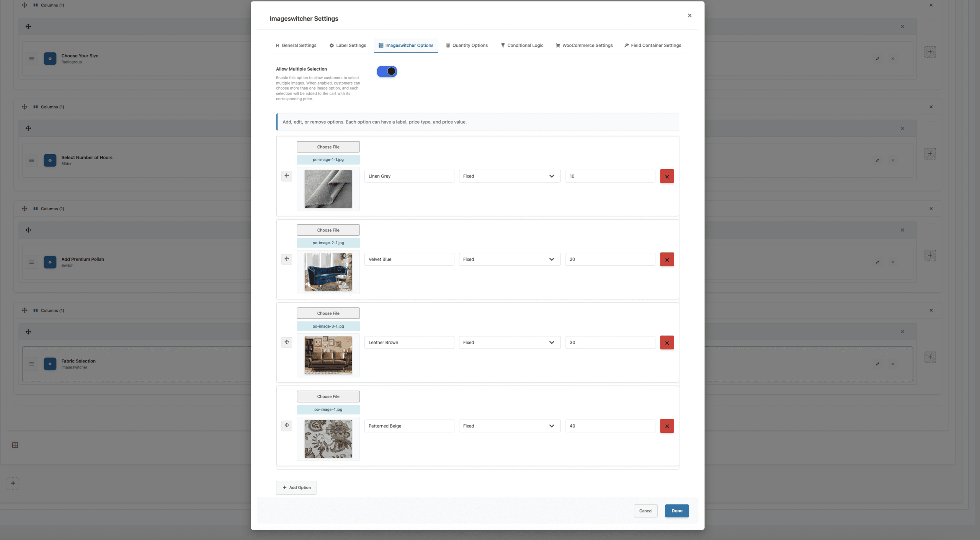Open the price type dropdown for Linen Grey
Viewport: 980px width, 540px height.
(509, 176)
